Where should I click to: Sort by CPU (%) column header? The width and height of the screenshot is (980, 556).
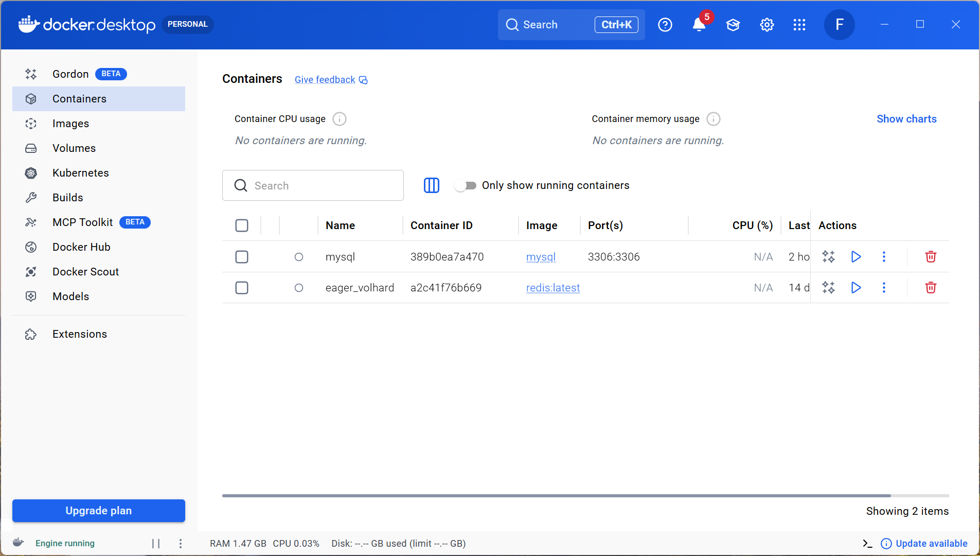point(753,225)
